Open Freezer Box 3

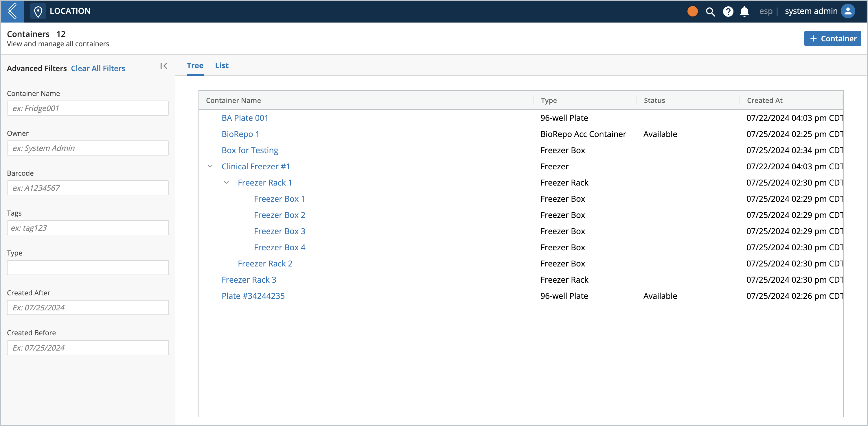click(279, 231)
